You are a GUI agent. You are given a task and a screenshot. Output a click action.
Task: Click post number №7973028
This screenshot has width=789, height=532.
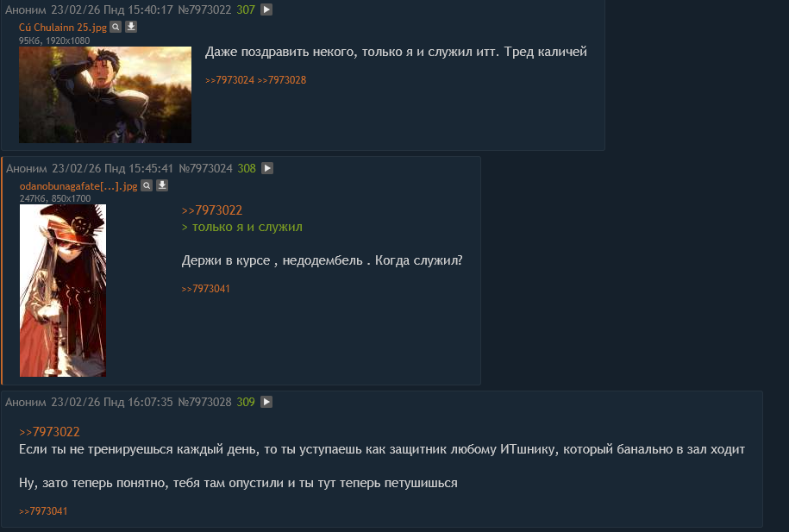(205, 402)
